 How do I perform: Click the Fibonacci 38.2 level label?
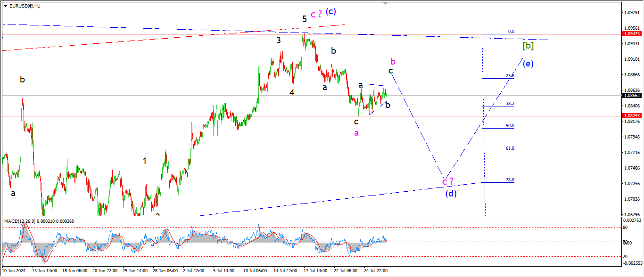(510, 104)
